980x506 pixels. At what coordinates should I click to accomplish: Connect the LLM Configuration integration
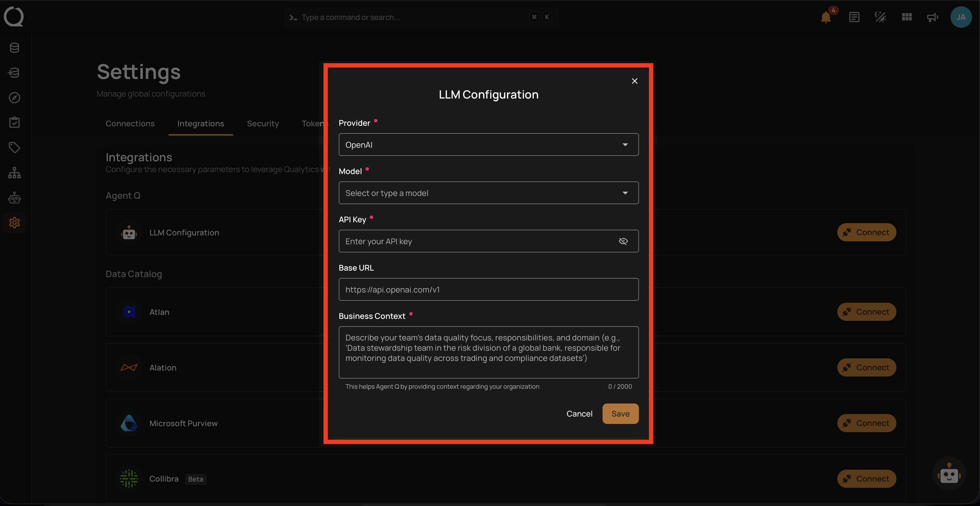tap(867, 232)
